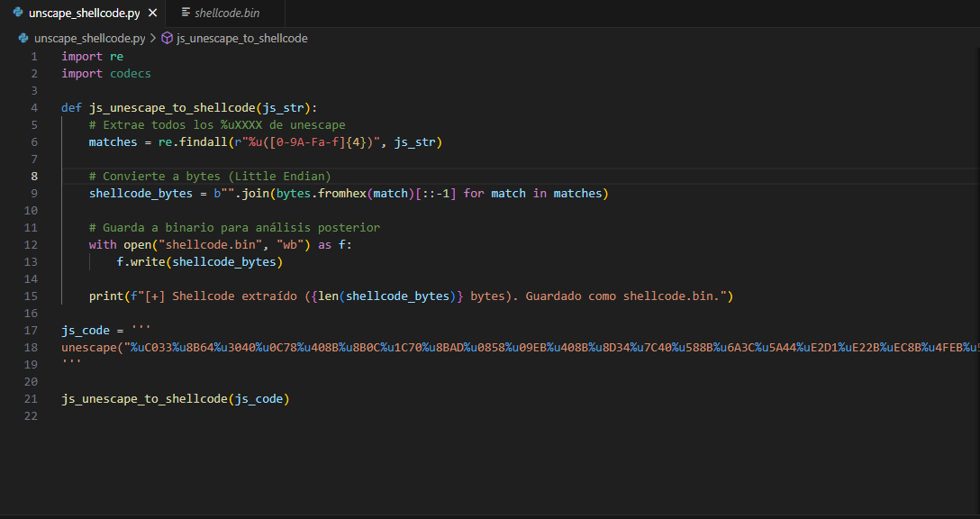Switch to the unscape_shellcode.py tab

83,14
